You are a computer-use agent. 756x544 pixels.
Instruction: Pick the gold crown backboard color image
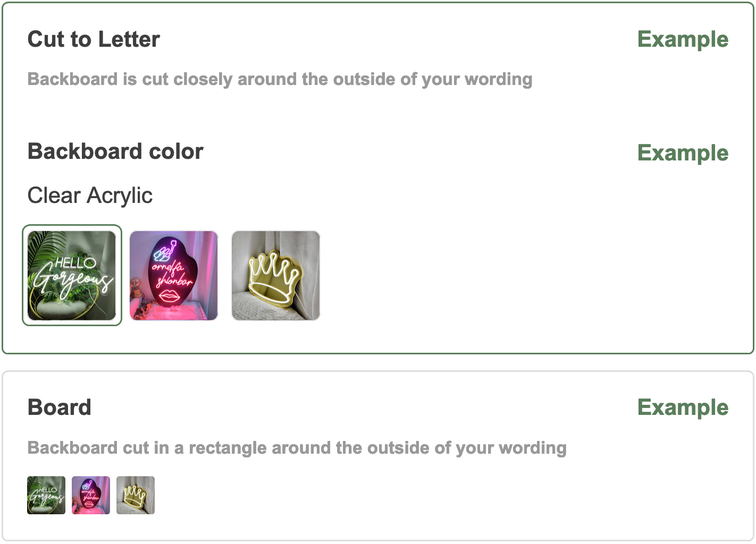tap(276, 275)
